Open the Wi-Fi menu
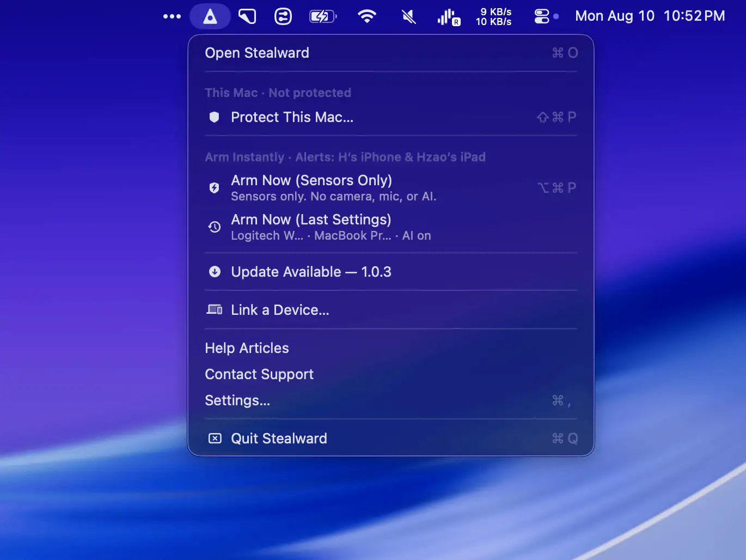The image size is (746, 560). pos(367,16)
